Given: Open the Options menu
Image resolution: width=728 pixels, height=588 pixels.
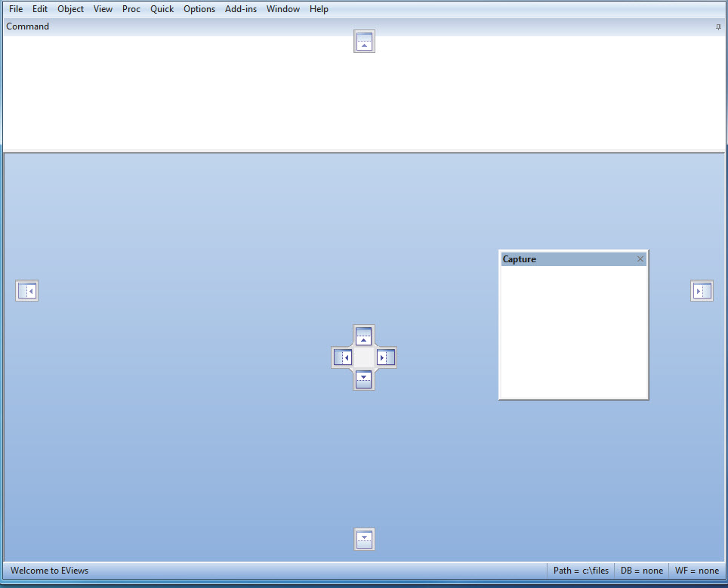Looking at the screenshot, I should point(199,8).
